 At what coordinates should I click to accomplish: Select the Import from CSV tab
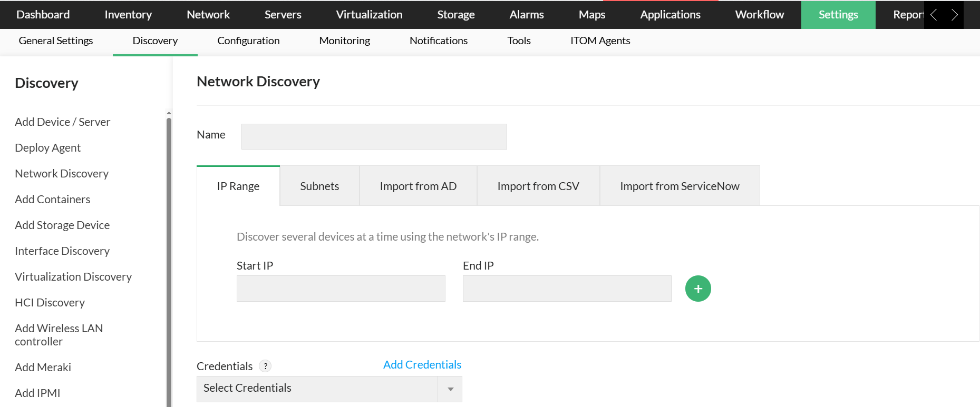coord(538,186)
